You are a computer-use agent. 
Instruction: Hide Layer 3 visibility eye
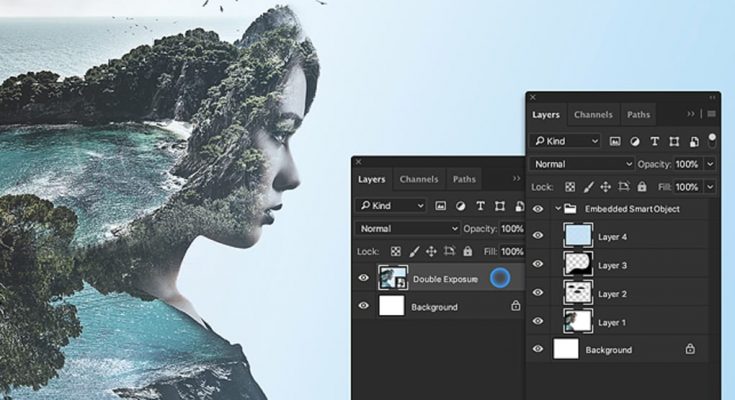tap(538, 264)
